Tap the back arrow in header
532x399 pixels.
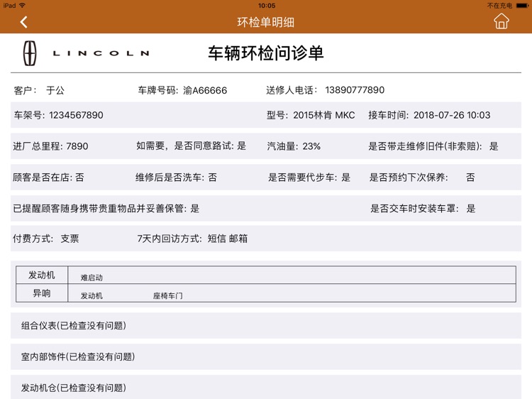click(23, 22)
